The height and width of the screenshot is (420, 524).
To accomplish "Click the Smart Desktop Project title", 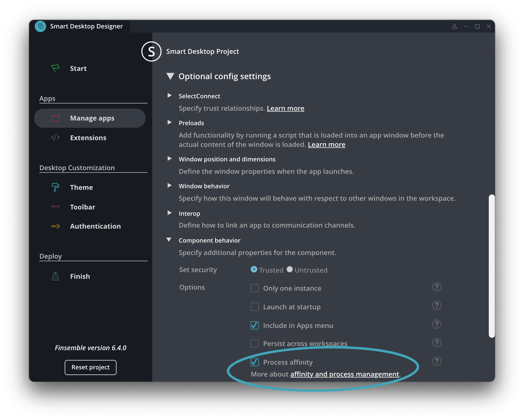I will (202, 51).
